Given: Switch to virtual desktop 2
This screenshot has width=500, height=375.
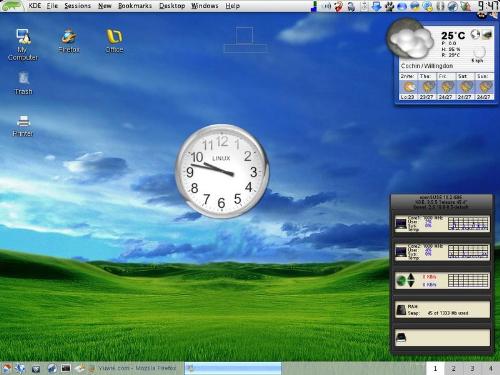Looking at the screenshot, I should 453,368.
